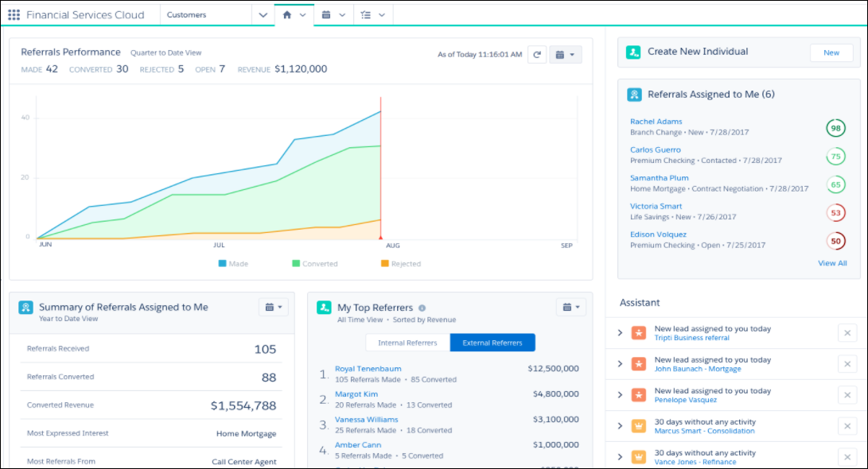Image resolution: width=868 pixels, height=469 pixels.
Task: Click the Summary of Referrals card icon
Action: tap(25, 308)
